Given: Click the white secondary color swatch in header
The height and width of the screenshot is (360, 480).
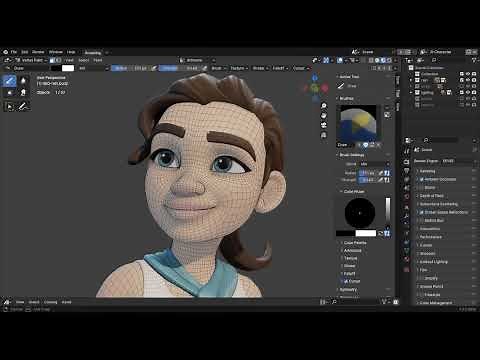Looking at the screenshot, I should (x=68, y=68).
